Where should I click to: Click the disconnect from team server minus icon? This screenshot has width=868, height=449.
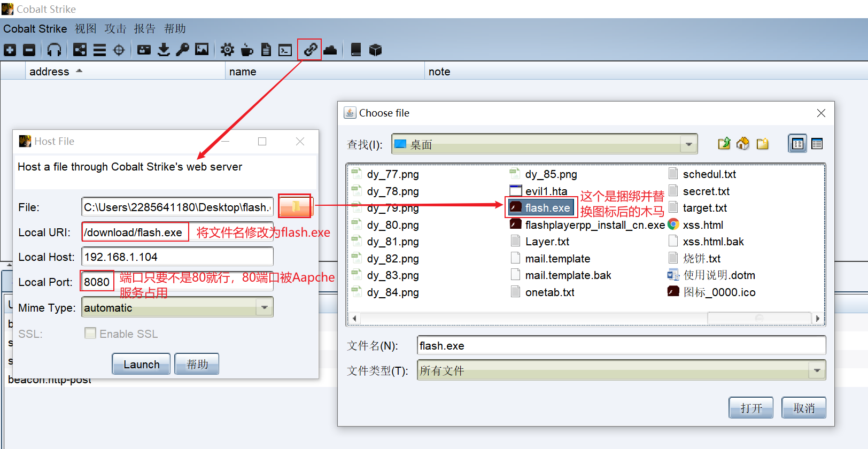tap(29, 50)
